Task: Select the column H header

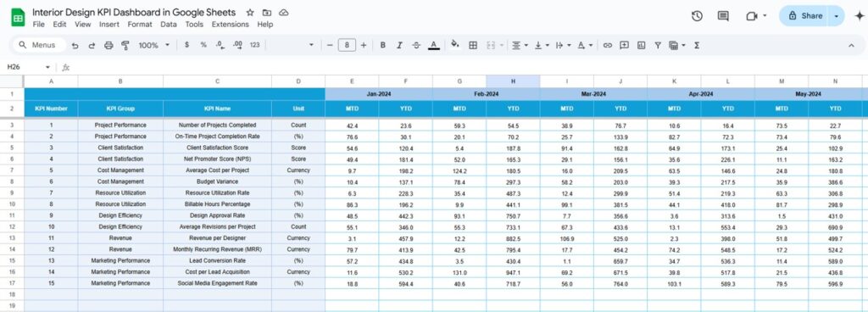Action: pos(513,81)
